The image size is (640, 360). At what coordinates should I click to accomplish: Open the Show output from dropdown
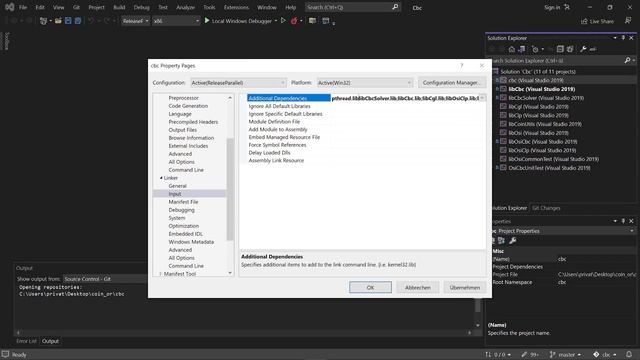coord(105,279)
